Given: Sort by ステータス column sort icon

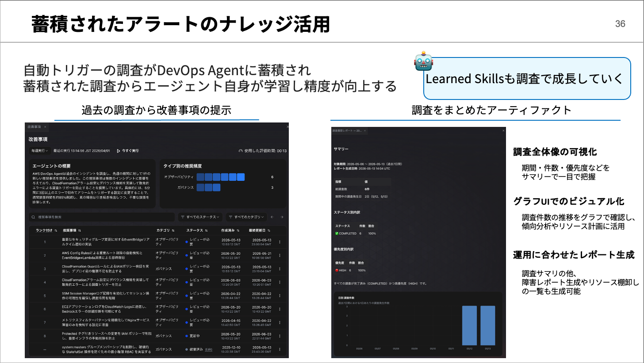Looking at the screenshot, I should (x=207, y=230).
